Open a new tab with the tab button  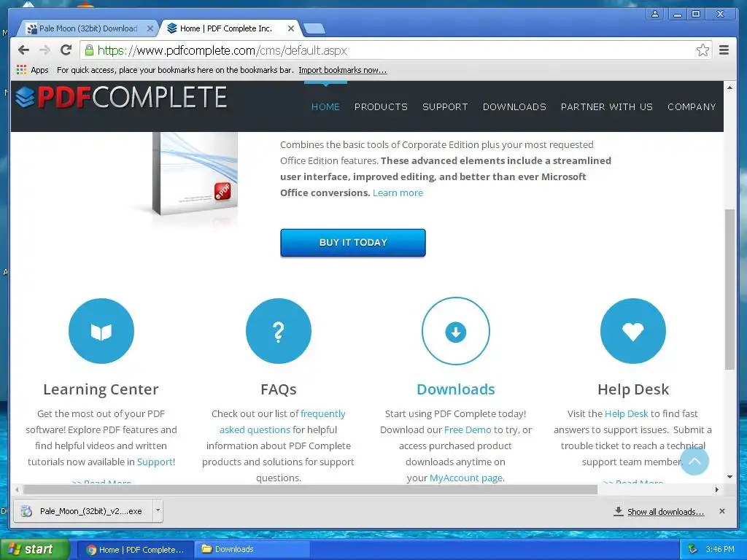click(x=314, y=28)
